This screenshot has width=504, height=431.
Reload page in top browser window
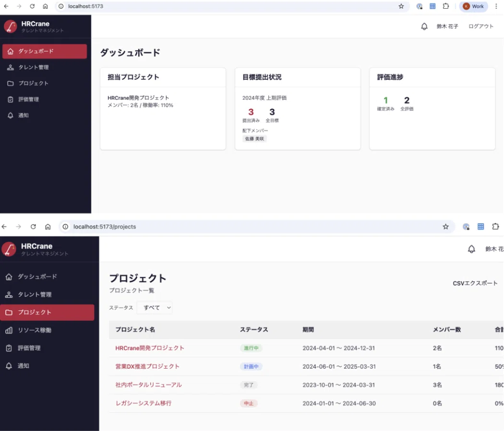(x=32, y=6)
